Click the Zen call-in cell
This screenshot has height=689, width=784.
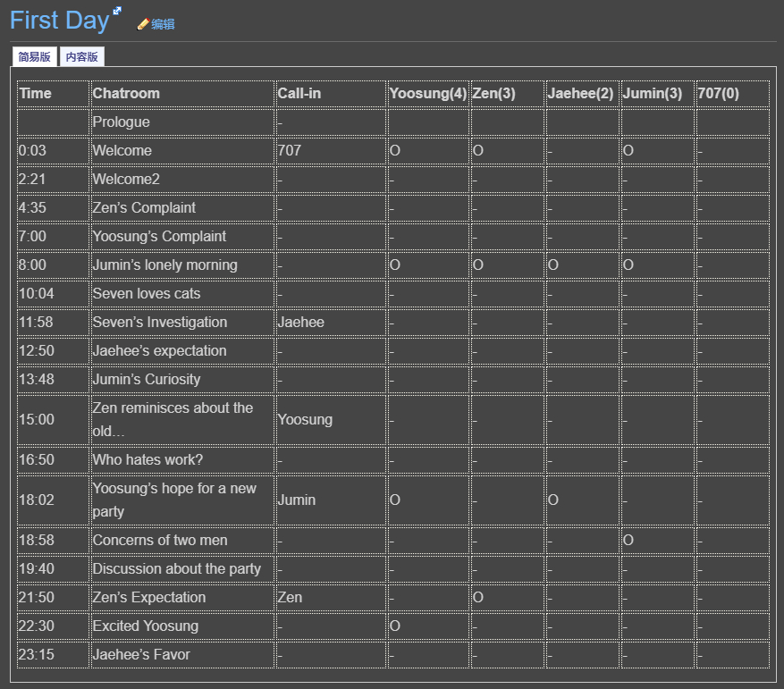tap(331, 597)
